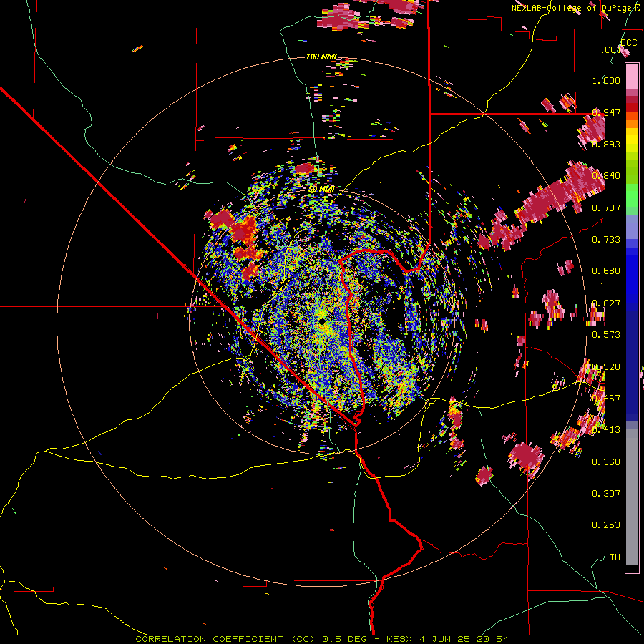The height and width of the screenshot is (644, 644).
Task: Select the 0.680 scale value
Action: 606,271
